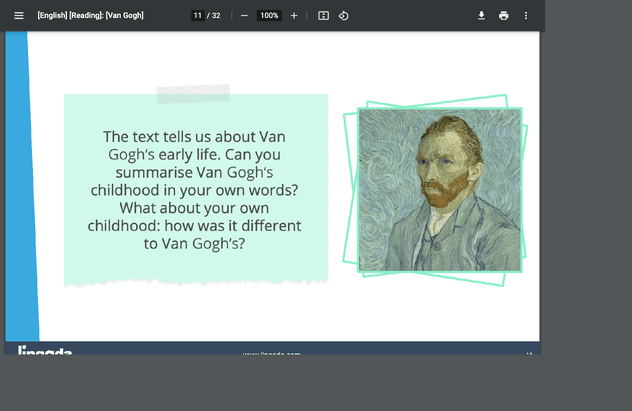Click the document title in the toolbar
This screenshot has height=411, width=632.
[90, 16]
